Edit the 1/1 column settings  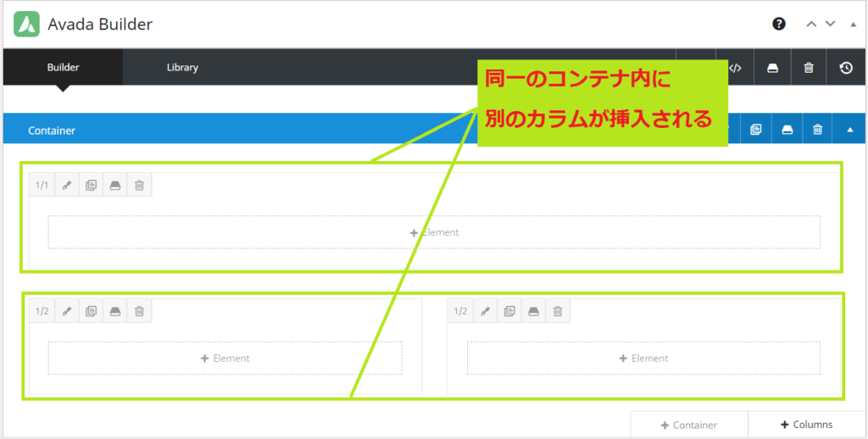tap(67, 185)
